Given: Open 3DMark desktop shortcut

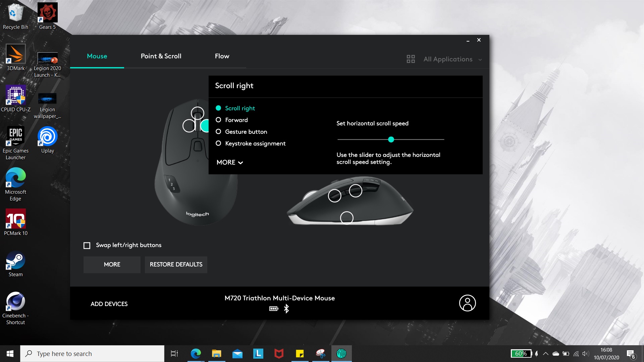Looking at the screenshot, I should pos(15,57).
